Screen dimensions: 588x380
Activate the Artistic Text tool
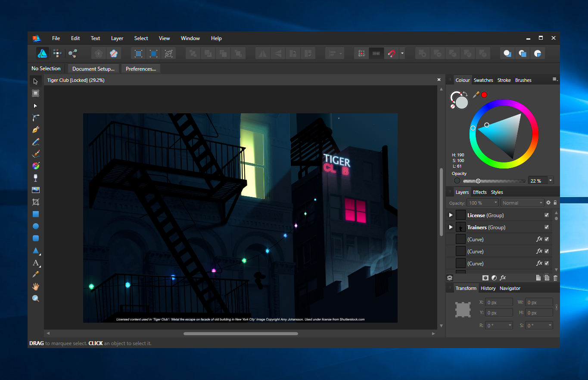coord(36,263)
